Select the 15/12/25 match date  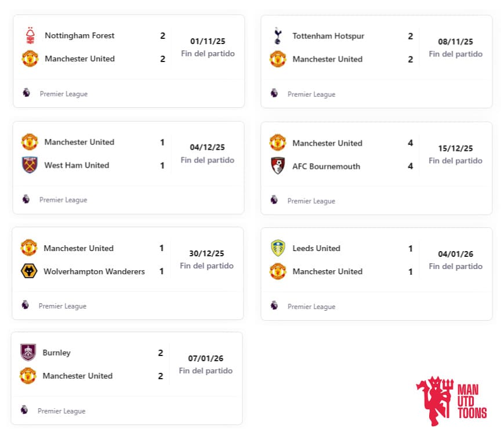click(x=455, y=148)
